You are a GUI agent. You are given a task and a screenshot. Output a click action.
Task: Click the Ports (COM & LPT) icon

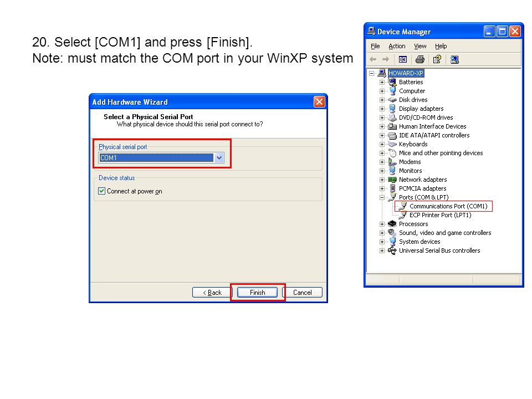click(x=392, y=197)
